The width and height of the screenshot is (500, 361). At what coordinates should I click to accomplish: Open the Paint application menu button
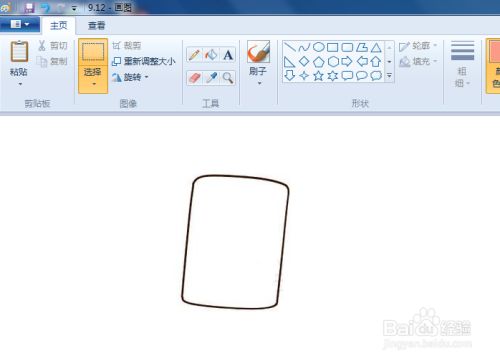tap(20, 24)
